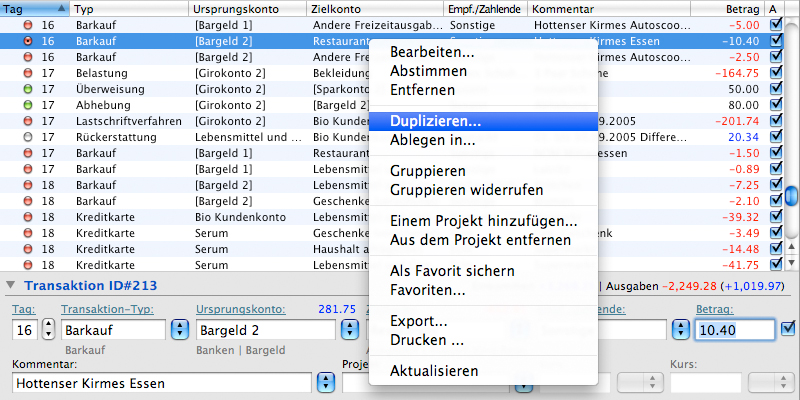800x400 pixels.
Task: Click red status icon of the -5.00 row
Action: pos(28,25)
